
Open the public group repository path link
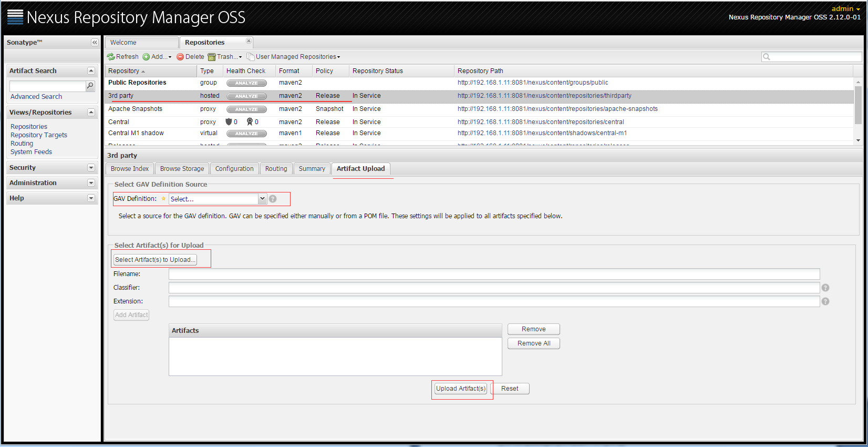[533, 83]
